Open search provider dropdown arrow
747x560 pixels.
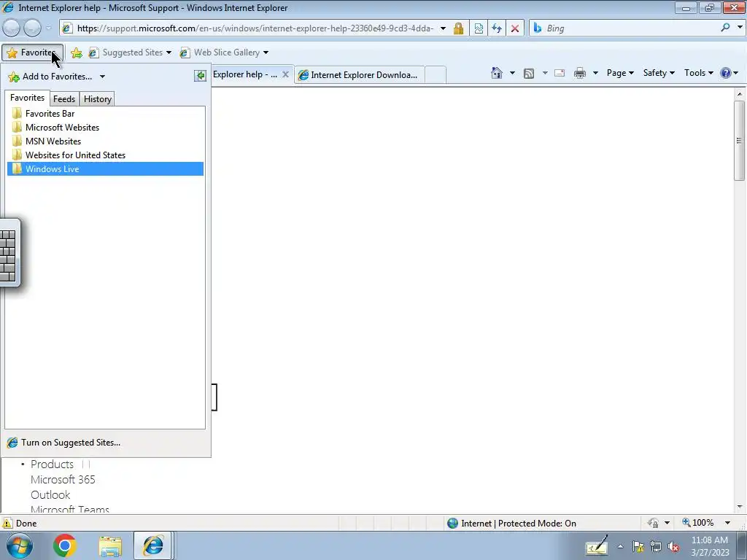(x=740, y=28)
